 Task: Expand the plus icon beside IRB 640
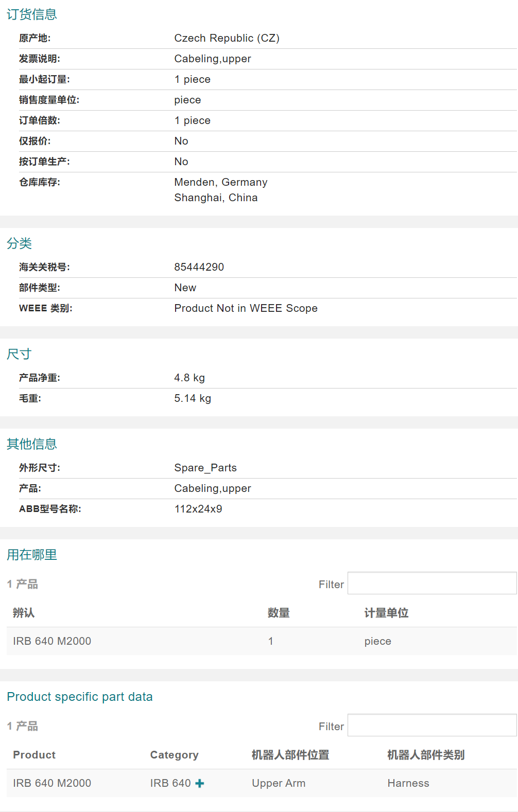[x=200, y=783]
